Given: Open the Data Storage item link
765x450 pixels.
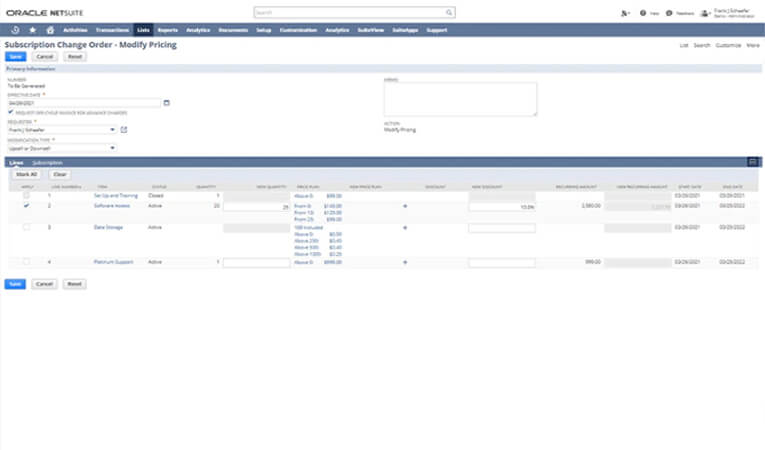Looking at the screenshot, I should 108,227.
